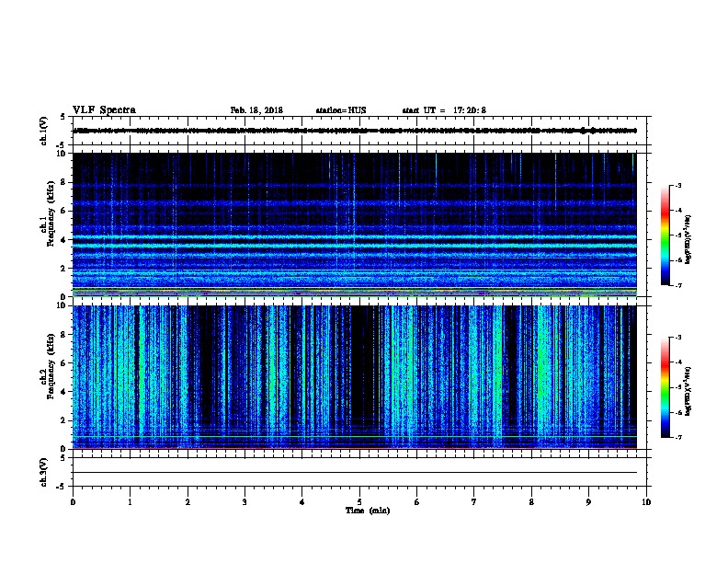Click the "start UT = 17:20:8" text
Screen dimensions: 728x563
pyautogui.click(x=444, y=110)
